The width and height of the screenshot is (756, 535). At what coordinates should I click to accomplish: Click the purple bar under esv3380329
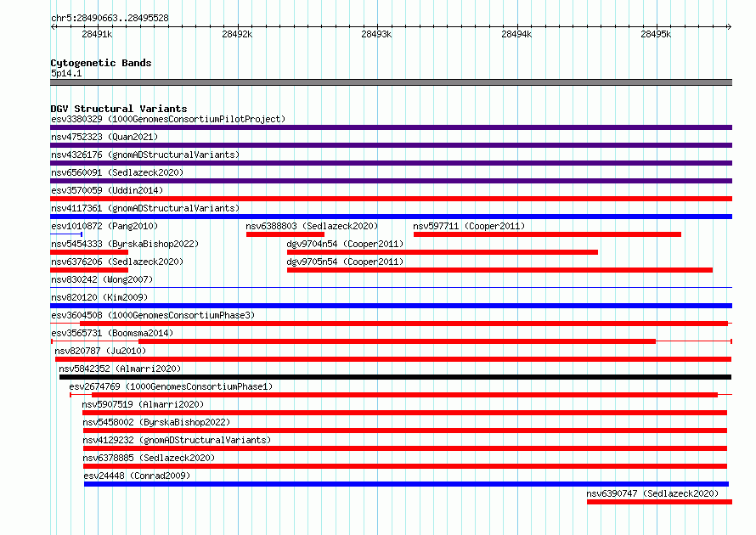391,127
